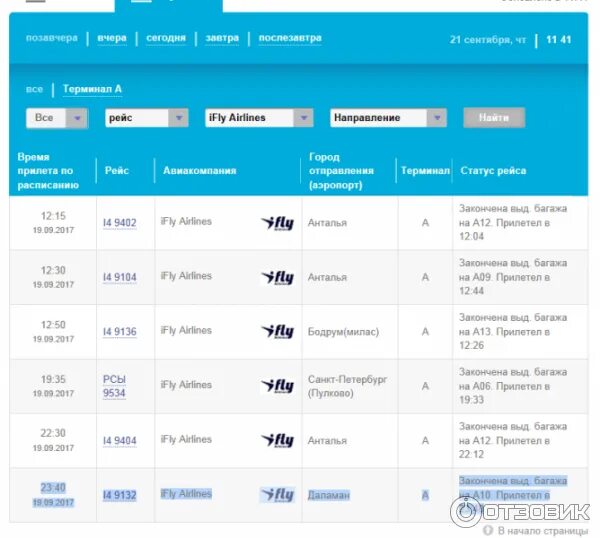Click the 'Рейс' column header

click(117, 171)
